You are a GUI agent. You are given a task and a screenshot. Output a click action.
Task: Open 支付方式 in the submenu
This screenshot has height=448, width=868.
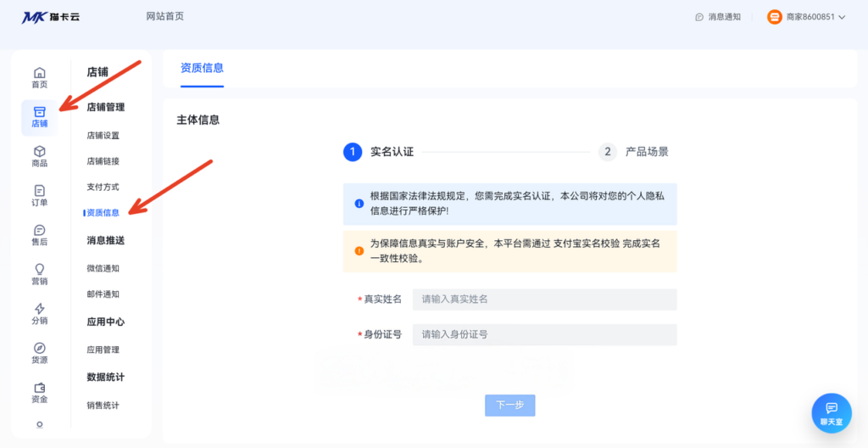(103, 187)
